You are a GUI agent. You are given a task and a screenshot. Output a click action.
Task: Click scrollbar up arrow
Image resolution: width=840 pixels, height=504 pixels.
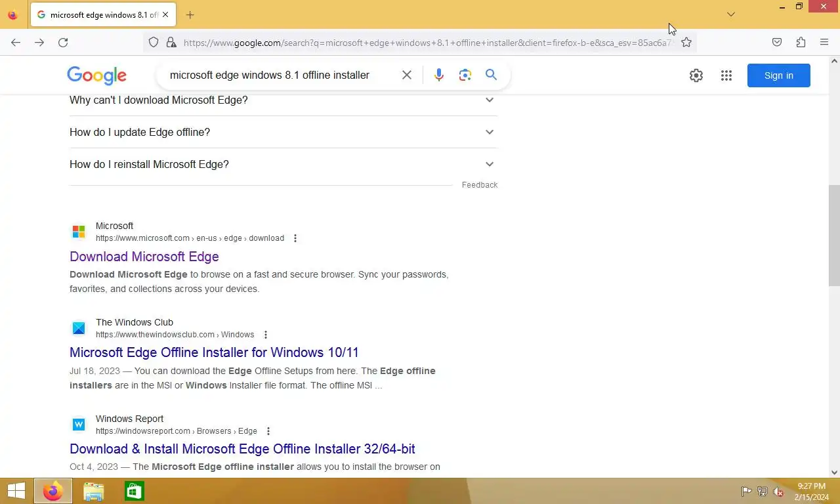[x=834, y=61]
